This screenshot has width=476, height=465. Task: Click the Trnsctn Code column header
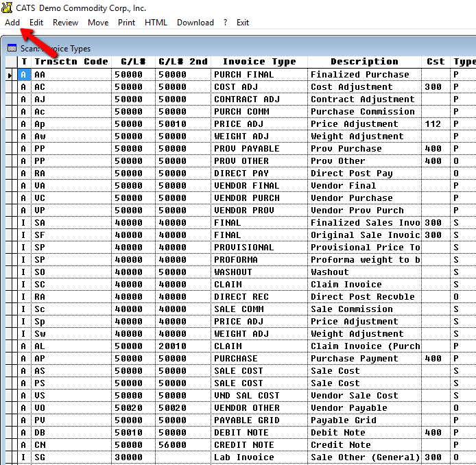coord(71,62)
